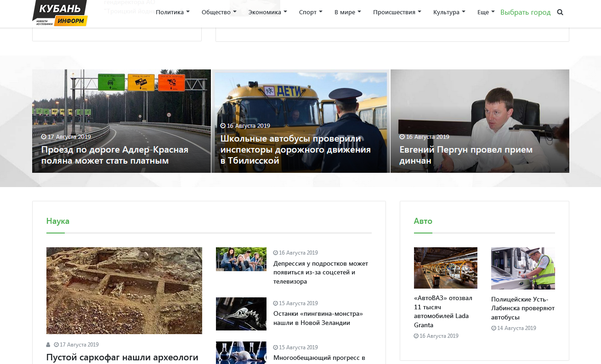Expand the Экономика menu
This screenshot has height=364, width=601.
click(x=267, y=12)
